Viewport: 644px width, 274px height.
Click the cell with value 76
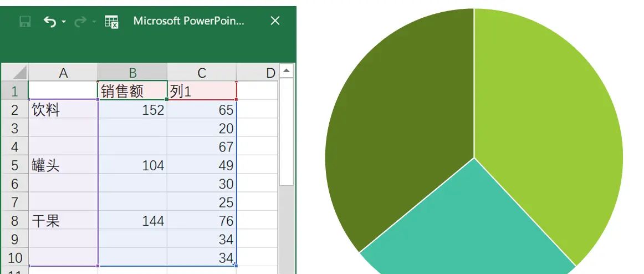click(x=202, y=220)
